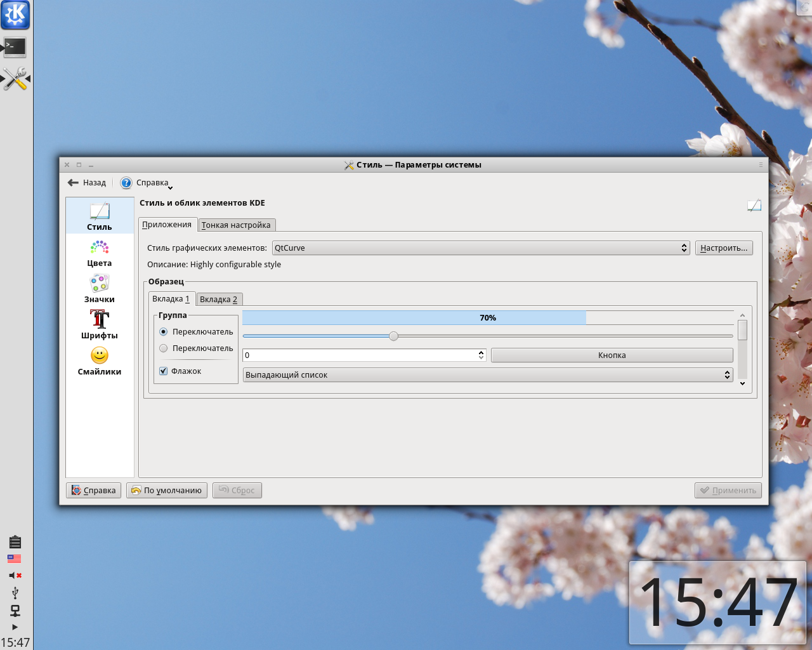Image resolution: width=812 pixels, height=650 pixels.
Task: Click the heading Стиль и облик элементов KDE
Action: point(202,203)
